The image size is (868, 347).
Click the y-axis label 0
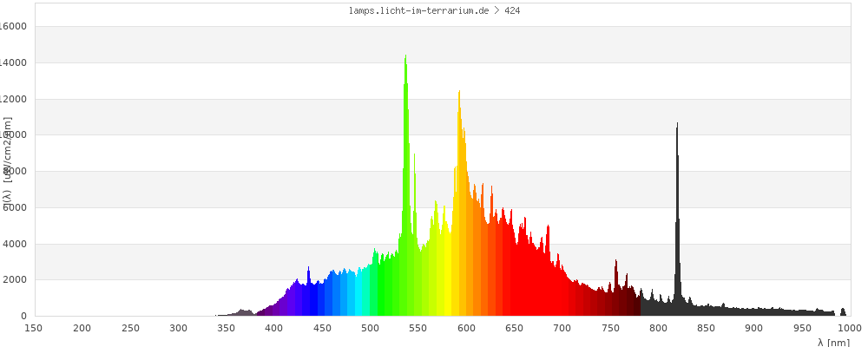[23, 317]
